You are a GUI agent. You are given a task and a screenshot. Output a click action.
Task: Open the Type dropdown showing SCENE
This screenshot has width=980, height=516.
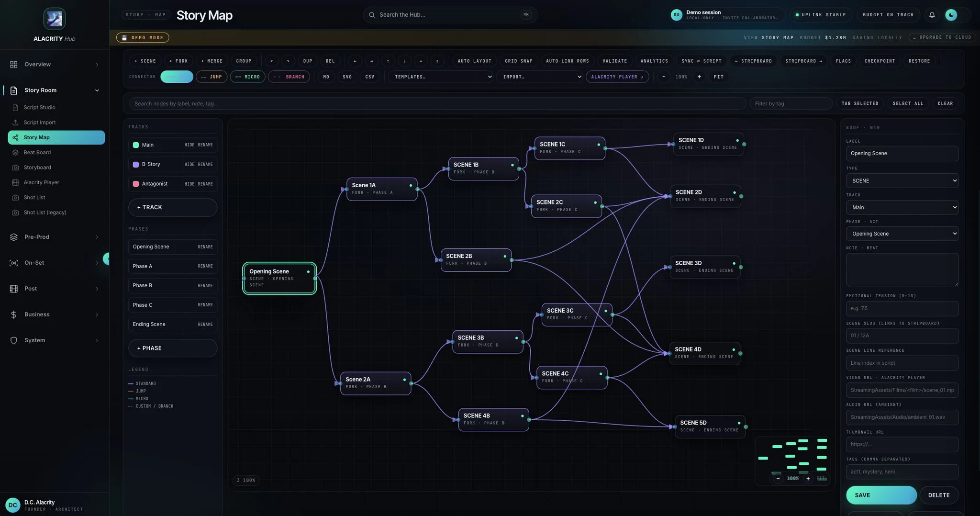tap(902, 180)
